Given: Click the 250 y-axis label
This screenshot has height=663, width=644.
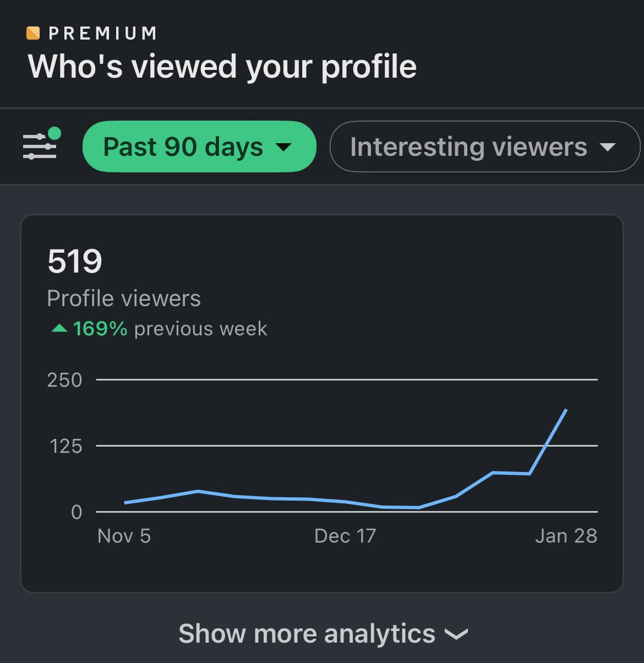Looking at the screenshot, I should pyautogui.click(x=64, y=380).
